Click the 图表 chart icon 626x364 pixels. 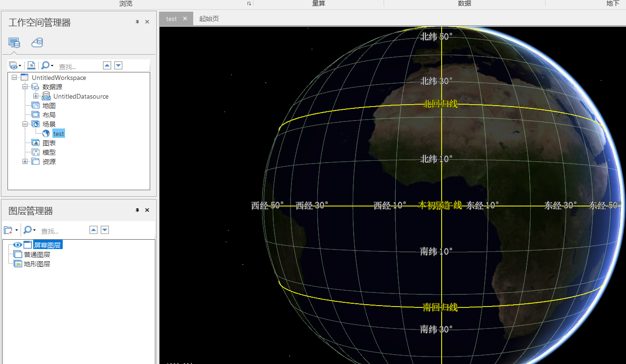36,143
